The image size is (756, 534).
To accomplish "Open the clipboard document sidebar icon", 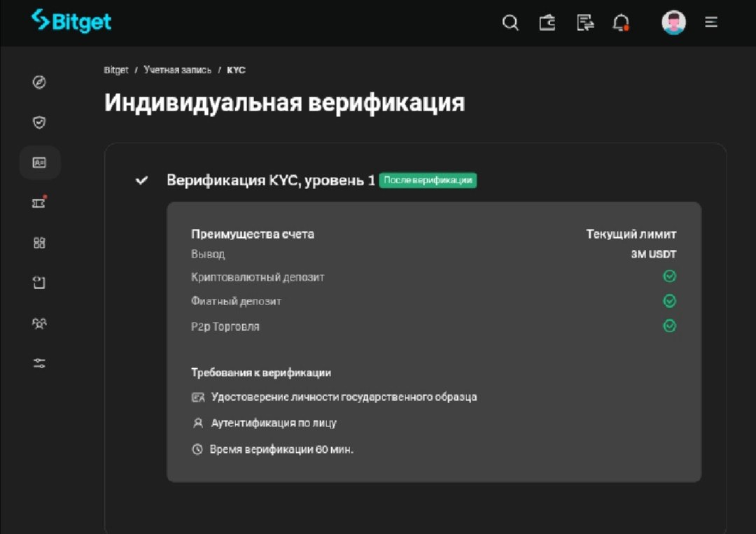I will pos(40,283).
